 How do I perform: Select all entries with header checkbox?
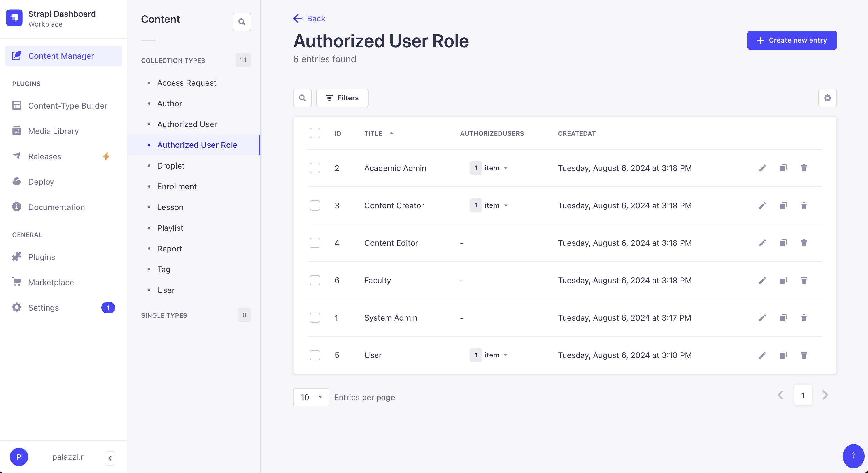315,133
